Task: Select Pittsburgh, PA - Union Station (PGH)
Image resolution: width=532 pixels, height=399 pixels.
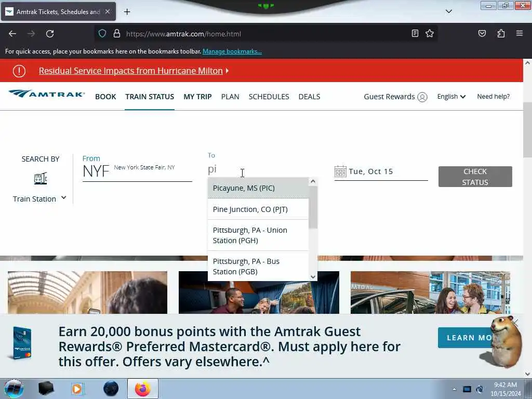Action: [x=258, y=235]
